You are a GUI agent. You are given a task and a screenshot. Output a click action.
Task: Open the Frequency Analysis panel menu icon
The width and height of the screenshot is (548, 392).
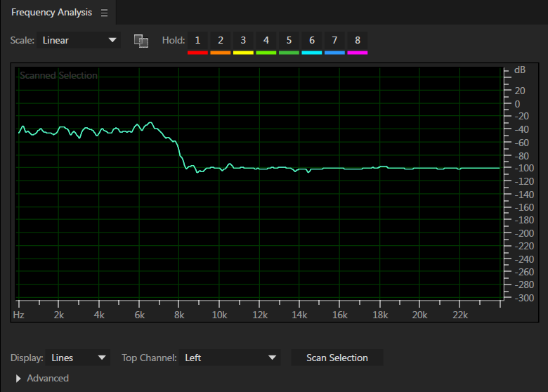104,13
